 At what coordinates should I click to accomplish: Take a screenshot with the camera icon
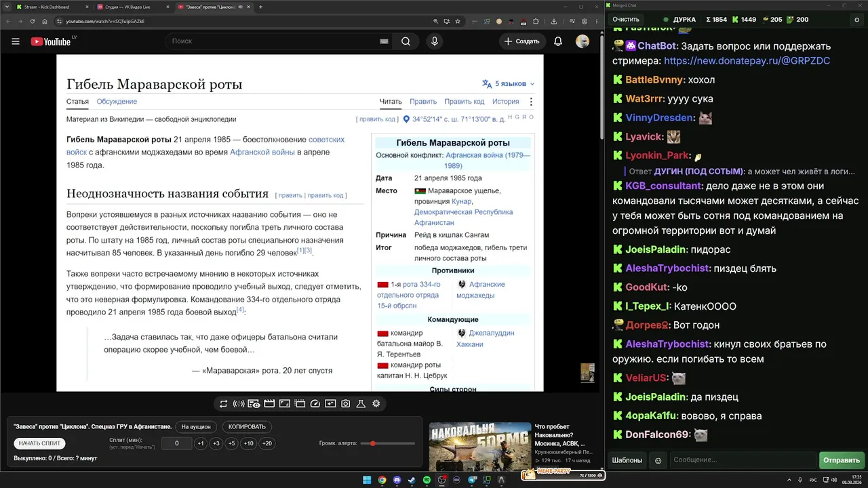[x=345, y=404]
